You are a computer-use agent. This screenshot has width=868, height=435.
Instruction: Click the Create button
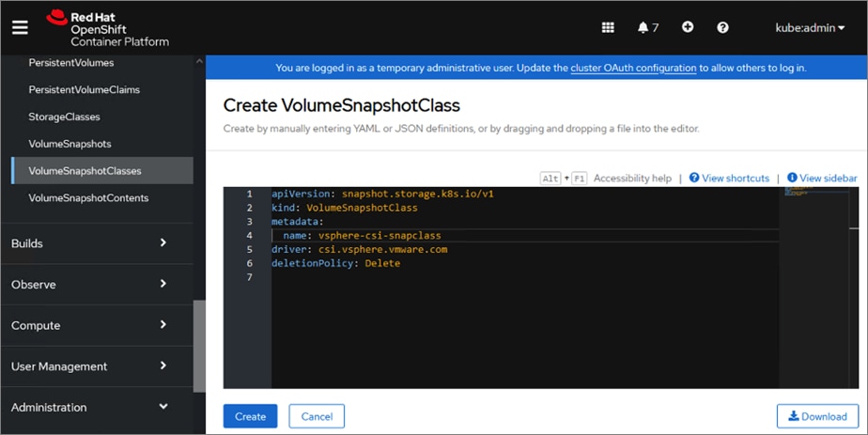(x=250, y=416)
